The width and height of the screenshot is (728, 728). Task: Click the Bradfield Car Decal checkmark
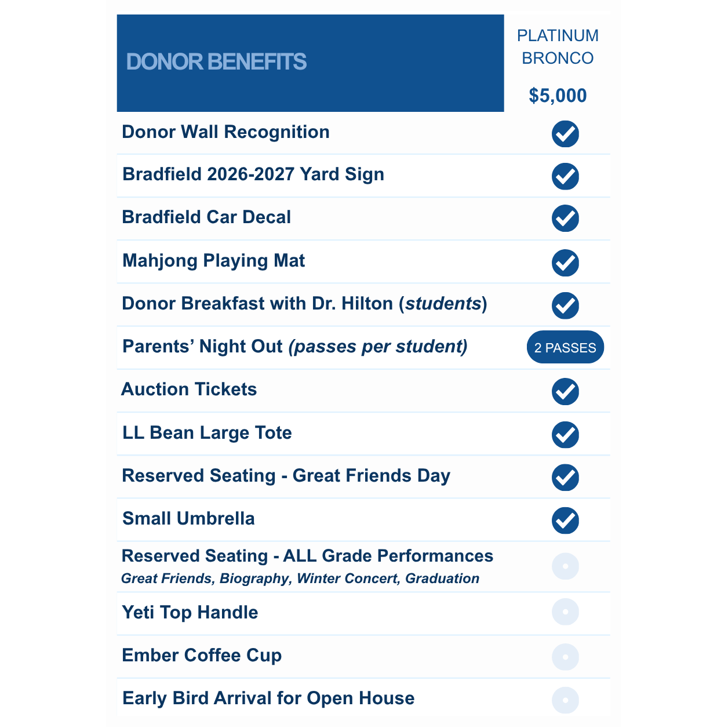coord(565,219)
